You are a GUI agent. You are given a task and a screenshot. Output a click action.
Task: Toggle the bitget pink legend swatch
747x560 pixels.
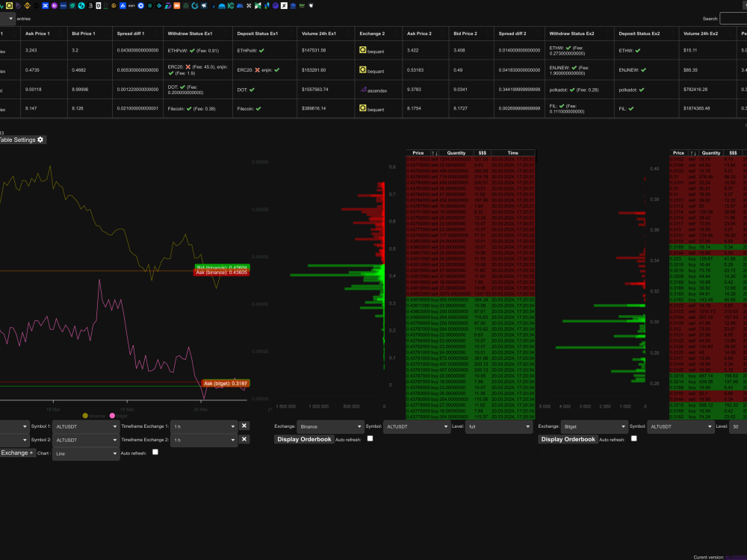coord(113,416)
